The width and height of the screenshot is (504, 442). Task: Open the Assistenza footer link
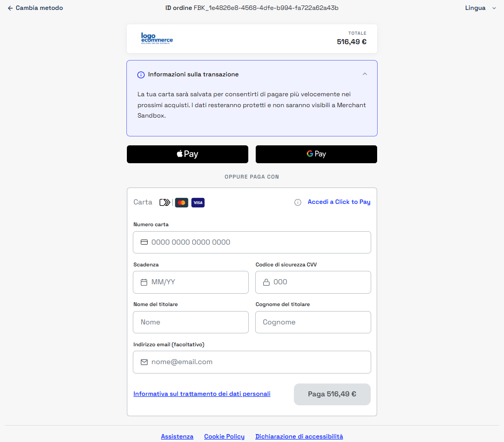coord(177,437)
